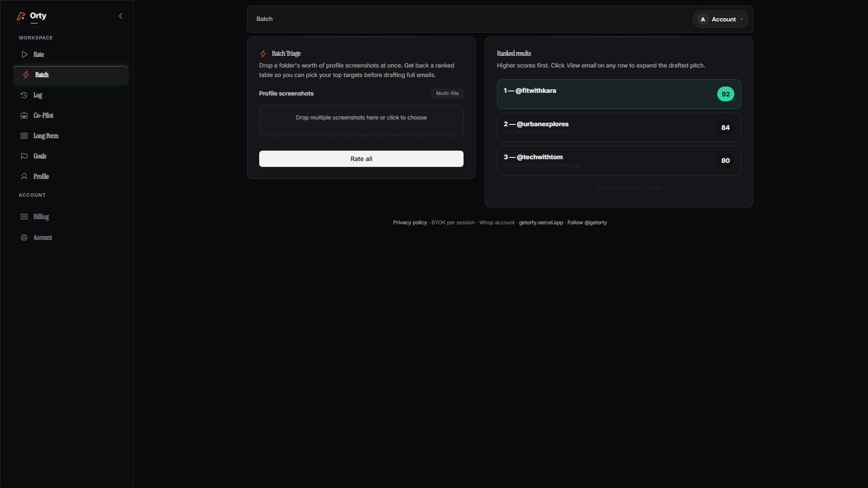Open Billing in the sidebar
Image resolution: width=868 pixels, height=488 pixels.
pyautogui.click(x=71, y=217)
